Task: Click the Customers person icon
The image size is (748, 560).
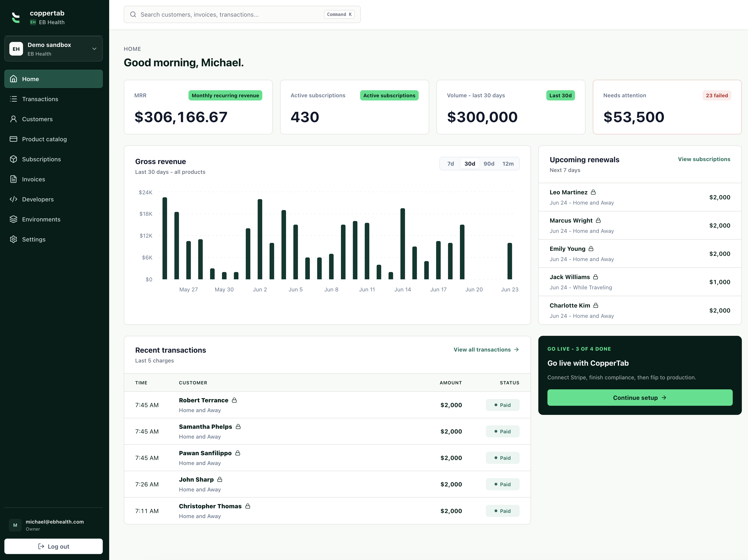Action: point(13,119)
